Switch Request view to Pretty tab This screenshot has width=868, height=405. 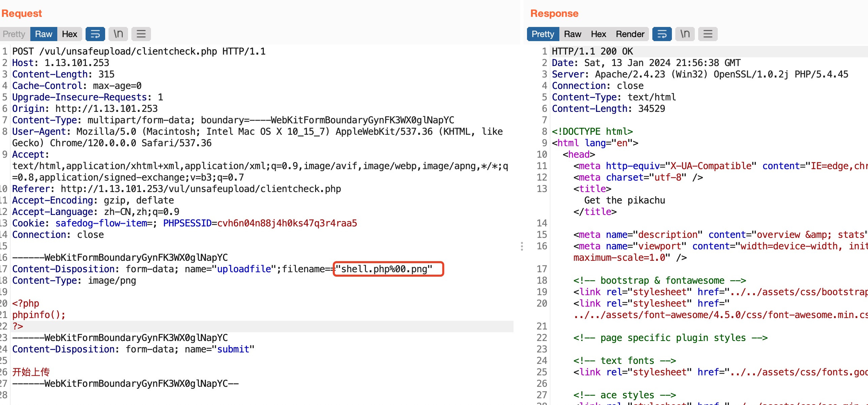(x=14, y=34)
